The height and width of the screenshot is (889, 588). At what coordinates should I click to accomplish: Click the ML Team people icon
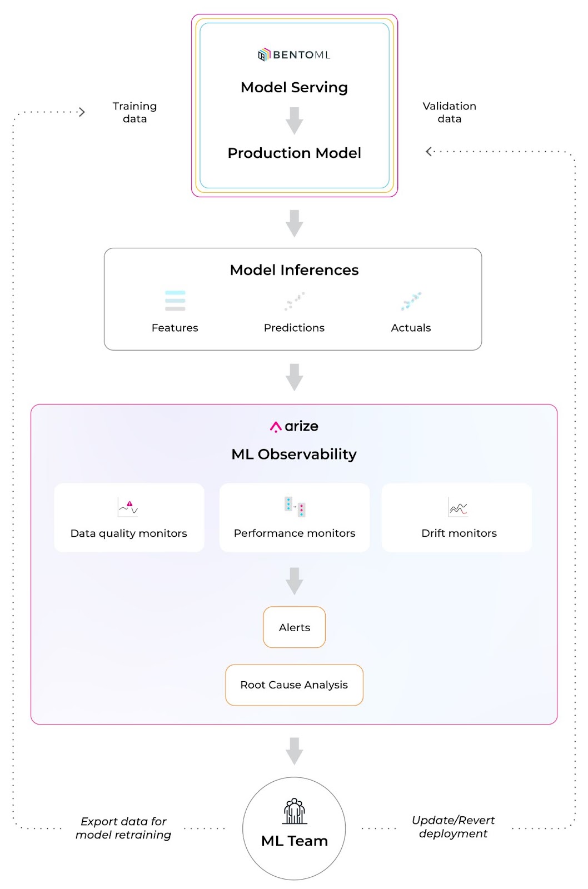(x=295, y=811)
